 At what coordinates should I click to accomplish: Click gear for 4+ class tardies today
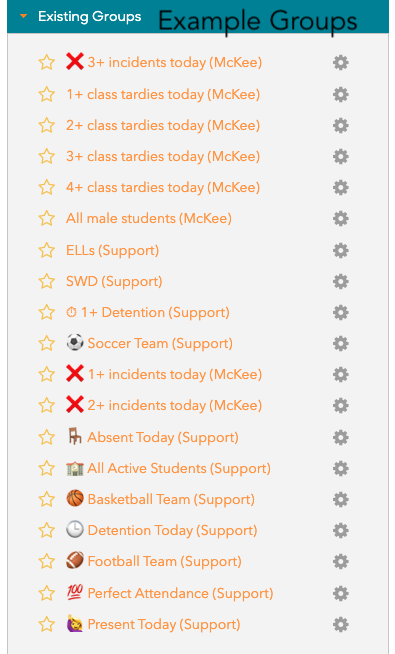tap(341, 187)
